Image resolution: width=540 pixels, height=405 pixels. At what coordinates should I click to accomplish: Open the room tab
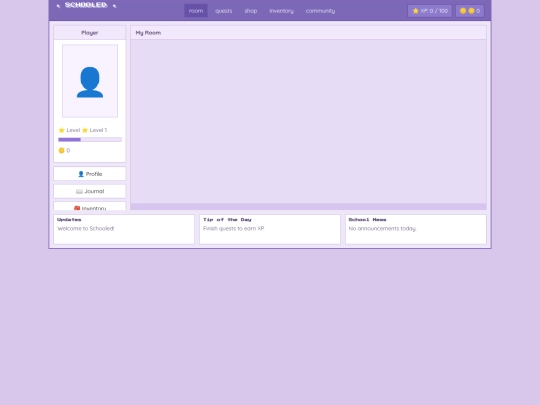coord(196,11)
